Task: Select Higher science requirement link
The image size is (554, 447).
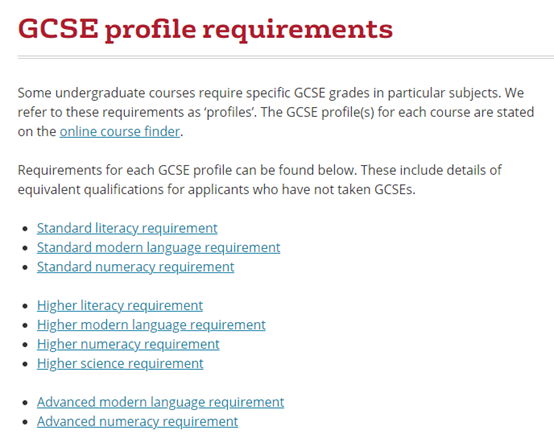Action: pyautogui.click(x=120, y=364)
